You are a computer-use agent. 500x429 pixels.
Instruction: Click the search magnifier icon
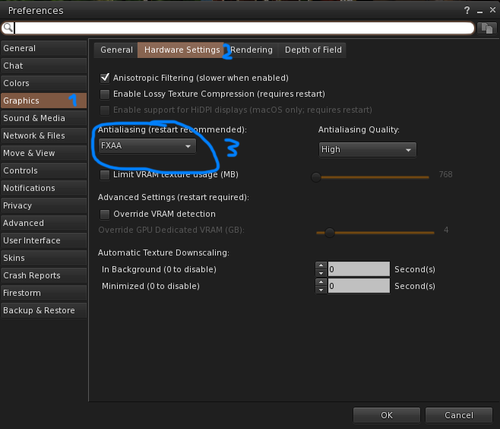click(x=8, y=28)
